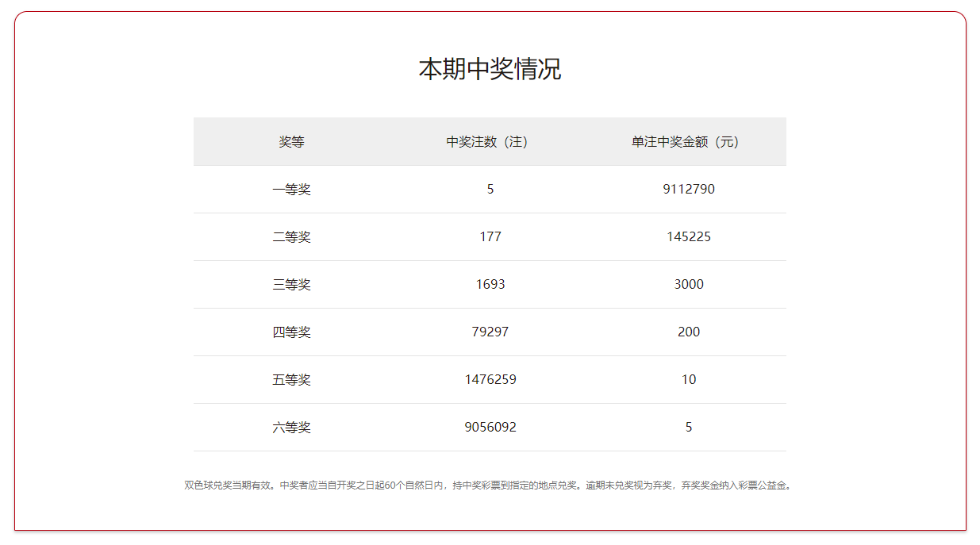This screenshot has height=545, width=980.
Task: Click the 本期中奖情况 heading
Action: pyautogui.click(x=490, y=69)
